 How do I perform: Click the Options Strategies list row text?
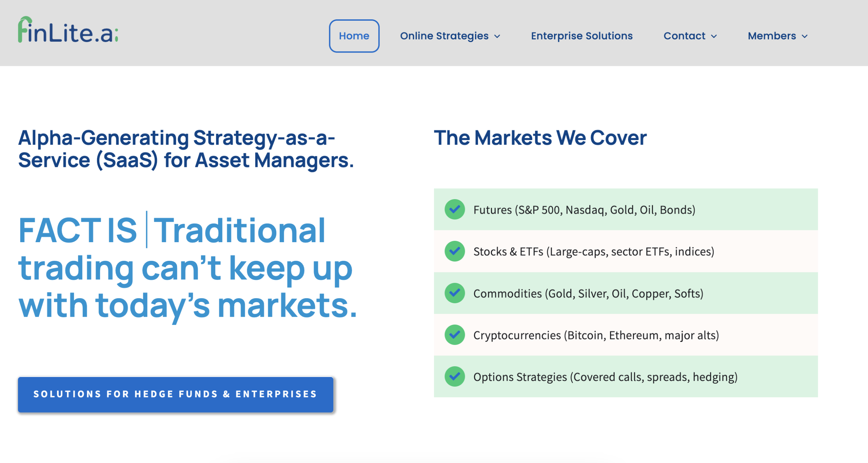[605, 377]
